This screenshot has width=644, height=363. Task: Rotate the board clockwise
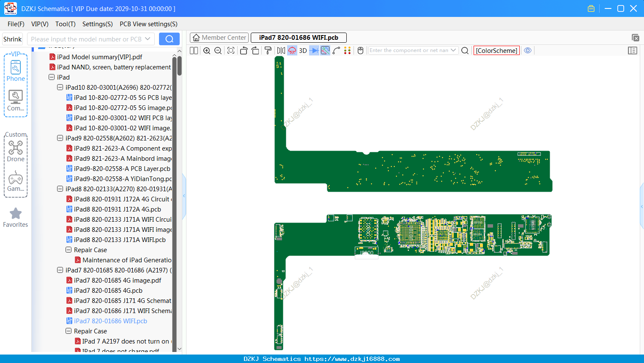255,50
